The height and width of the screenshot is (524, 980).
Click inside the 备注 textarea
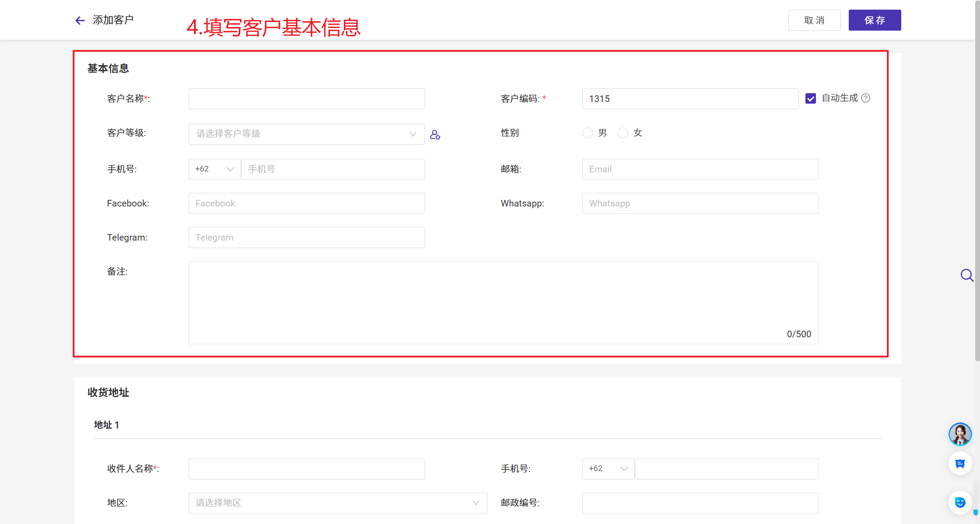pos(503,303)
